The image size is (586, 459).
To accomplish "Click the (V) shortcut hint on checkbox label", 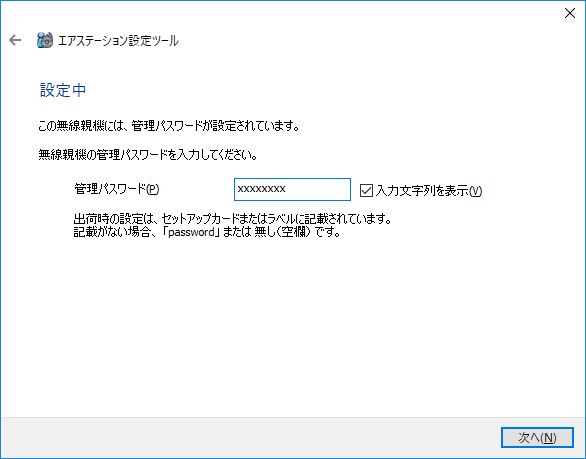I will [x=475, y=191].
